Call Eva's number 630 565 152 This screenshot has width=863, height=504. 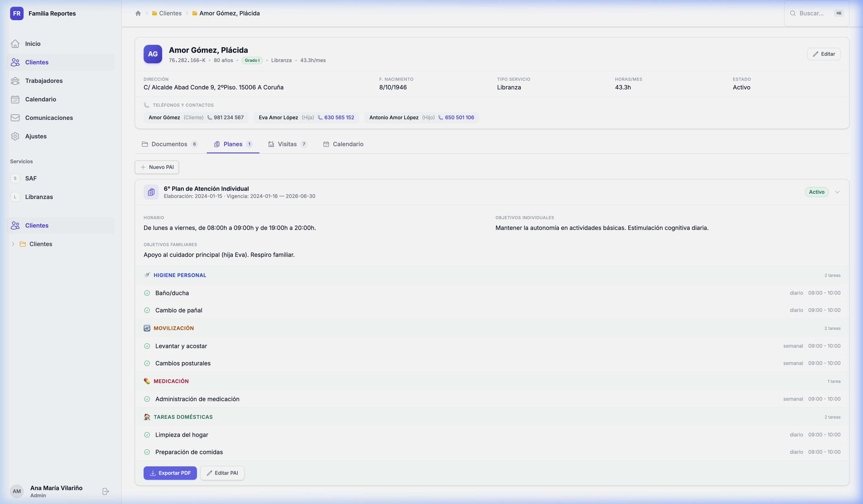tap(339, 117)
